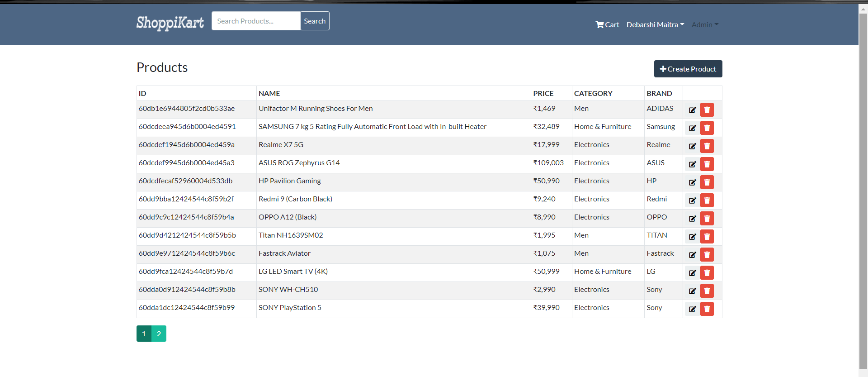Edit the Redmi 9 (Carbon Black) product
This screenshot has height=377, width=868.
tap(692, 200)
